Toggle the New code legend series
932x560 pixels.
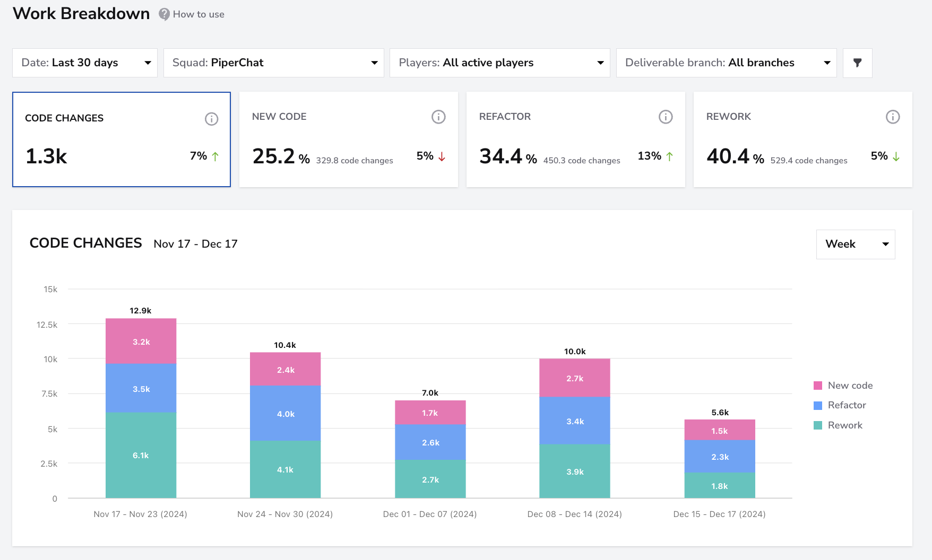[x=843, y=386]
